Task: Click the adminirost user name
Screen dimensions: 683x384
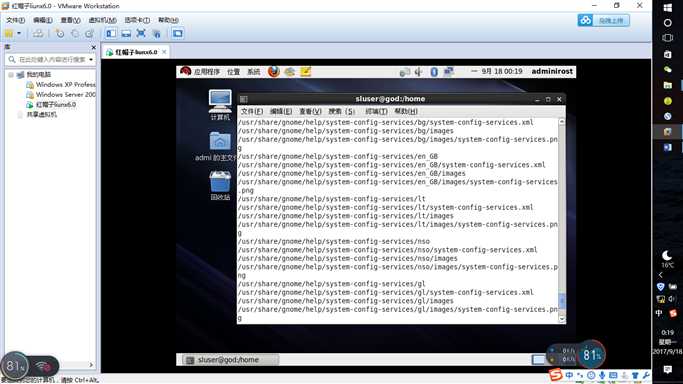Action: (552, 71)
